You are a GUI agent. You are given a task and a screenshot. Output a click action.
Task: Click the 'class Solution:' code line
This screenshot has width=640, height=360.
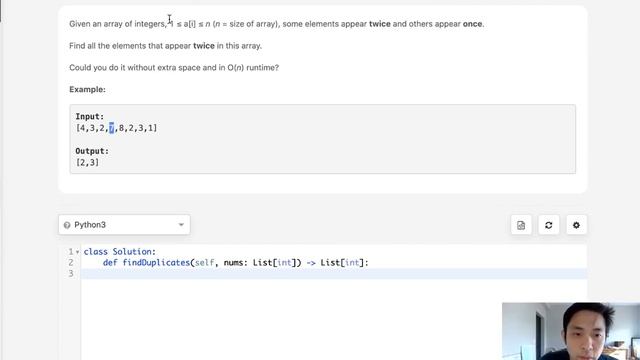(x=120, y=251)
